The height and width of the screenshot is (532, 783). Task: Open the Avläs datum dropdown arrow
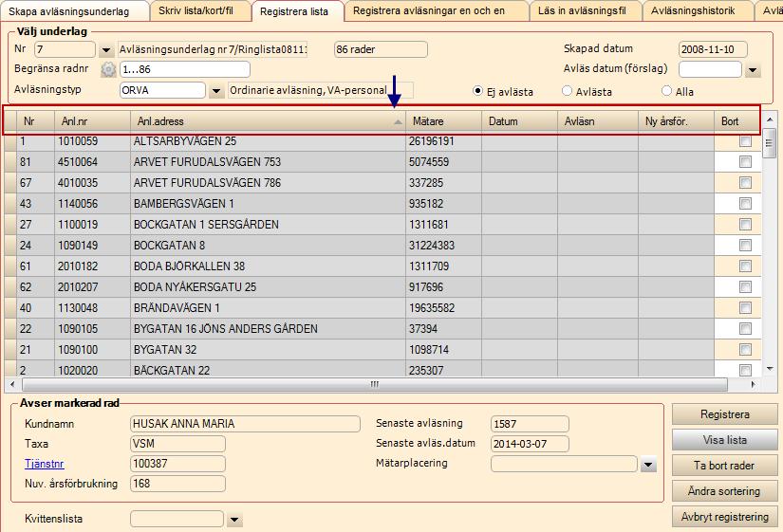753,70
